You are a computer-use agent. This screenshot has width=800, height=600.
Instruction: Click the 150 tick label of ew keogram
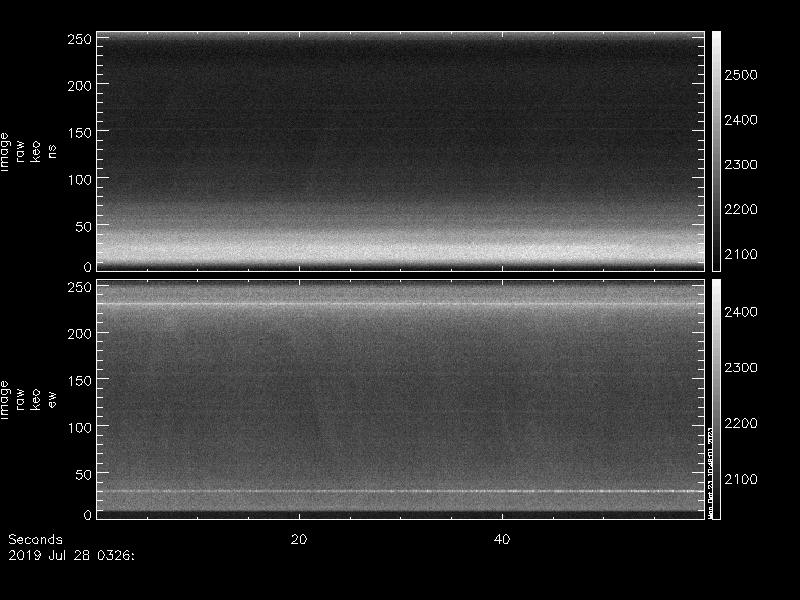80,381
